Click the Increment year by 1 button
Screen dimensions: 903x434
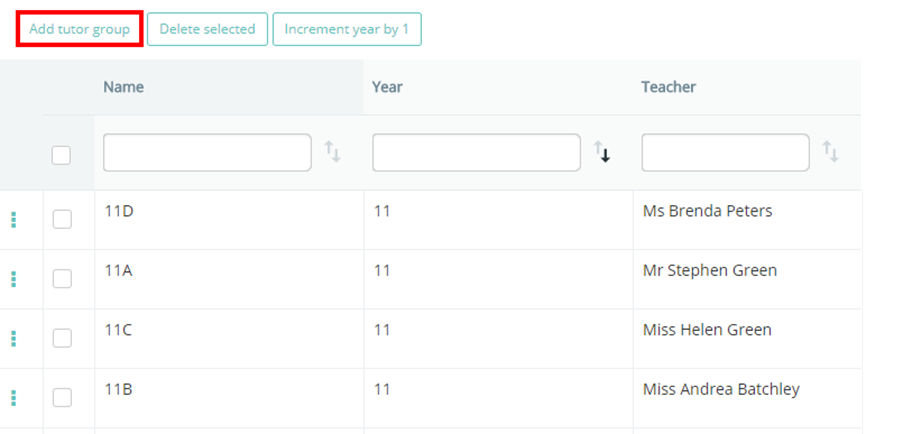(x=347, y=29)
